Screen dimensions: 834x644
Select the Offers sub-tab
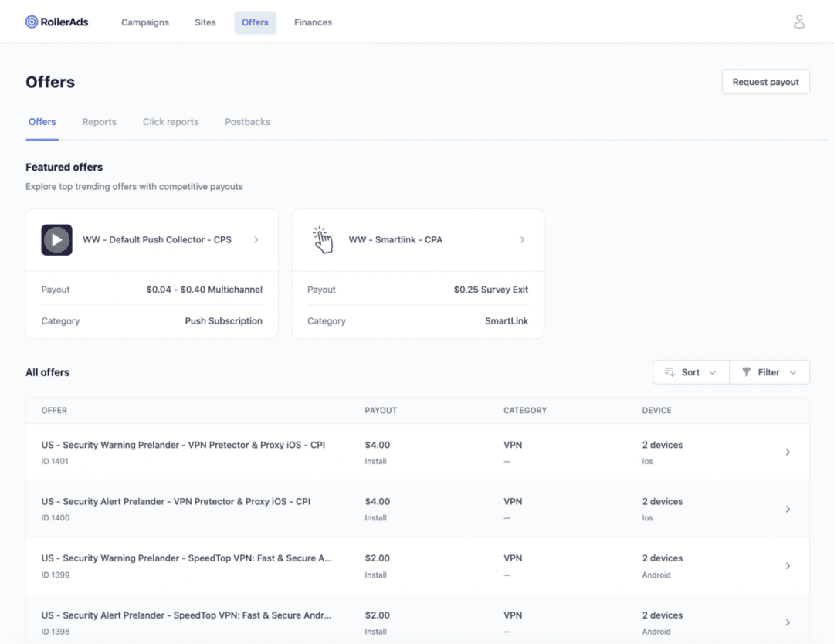pos(42,122)
